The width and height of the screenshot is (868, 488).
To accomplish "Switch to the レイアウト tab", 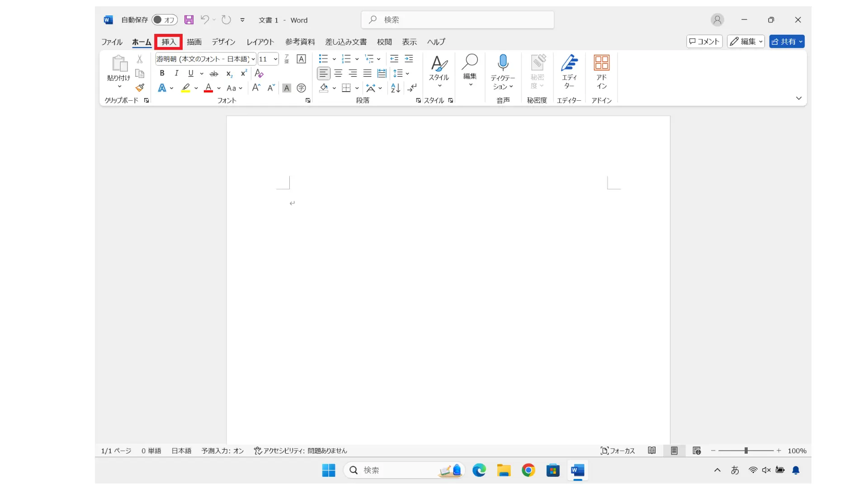I will (260, 42).
